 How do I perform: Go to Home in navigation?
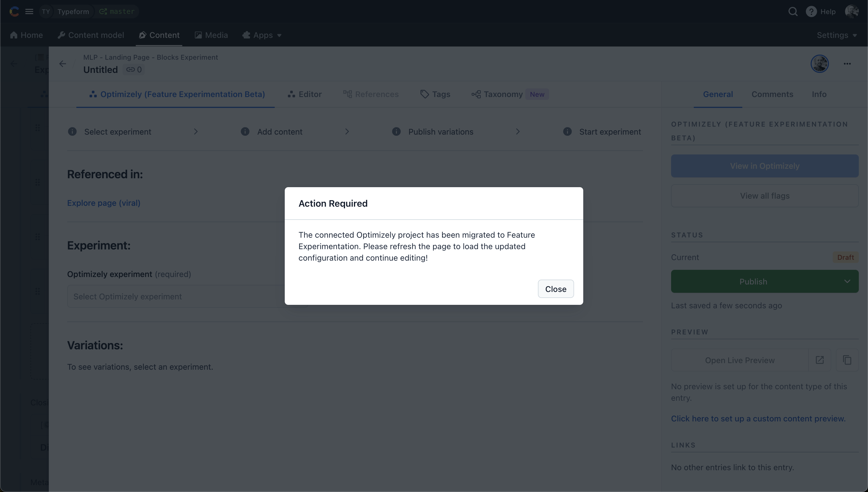point(26,35)
